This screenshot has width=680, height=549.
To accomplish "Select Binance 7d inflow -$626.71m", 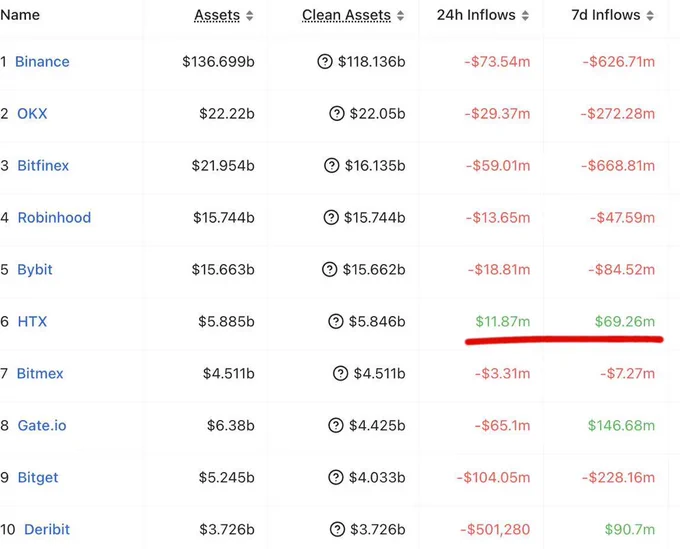I will (x=618, y=62).
